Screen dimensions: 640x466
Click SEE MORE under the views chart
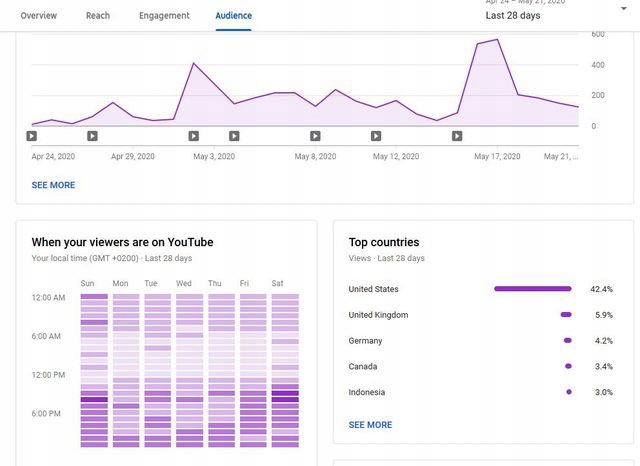click(x=53, y=185)
